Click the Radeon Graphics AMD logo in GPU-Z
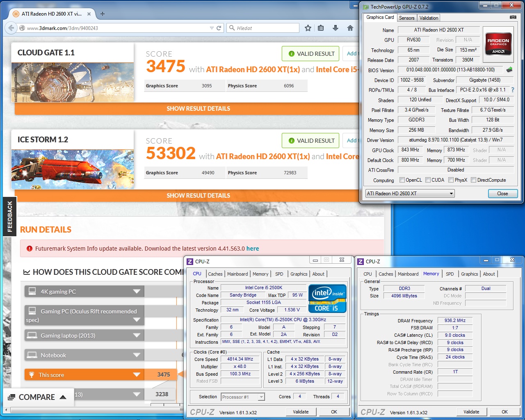The image size is (525, 420). click(x=498, y=43)
